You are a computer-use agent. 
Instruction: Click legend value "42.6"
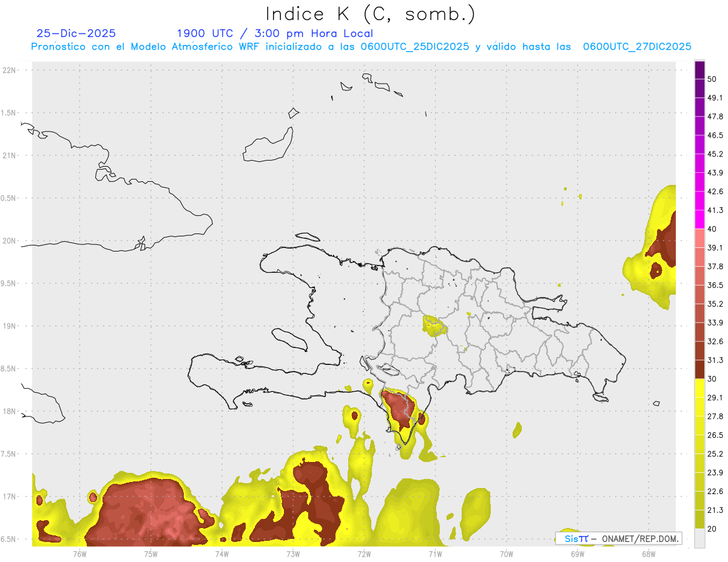tap(715, 192)
